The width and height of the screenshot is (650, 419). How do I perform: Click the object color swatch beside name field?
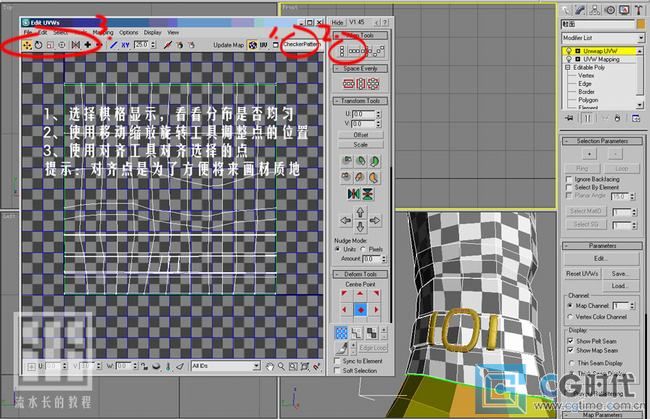coord(640,24)
